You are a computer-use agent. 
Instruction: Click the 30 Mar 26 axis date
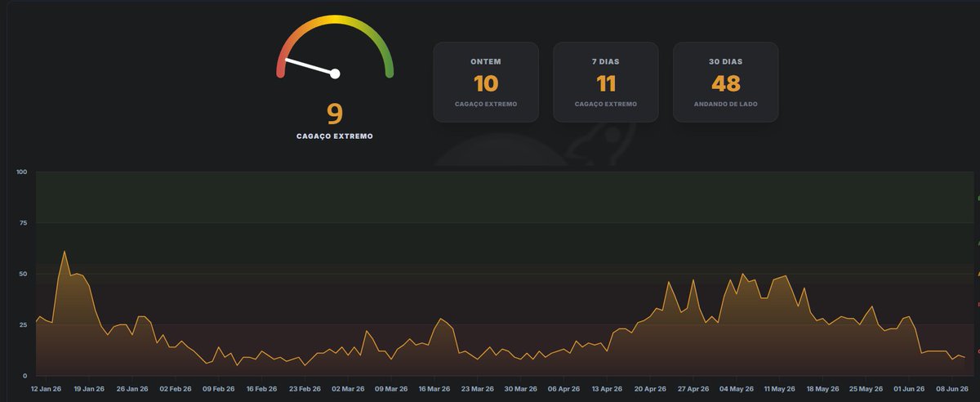click(520, 389)
